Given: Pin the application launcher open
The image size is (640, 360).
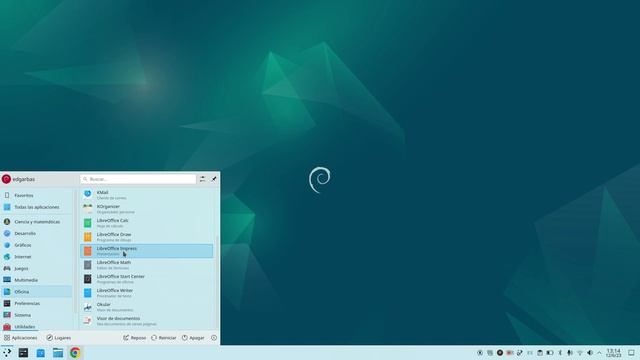Looking at the screenshot, I should (x=214, y=179).
